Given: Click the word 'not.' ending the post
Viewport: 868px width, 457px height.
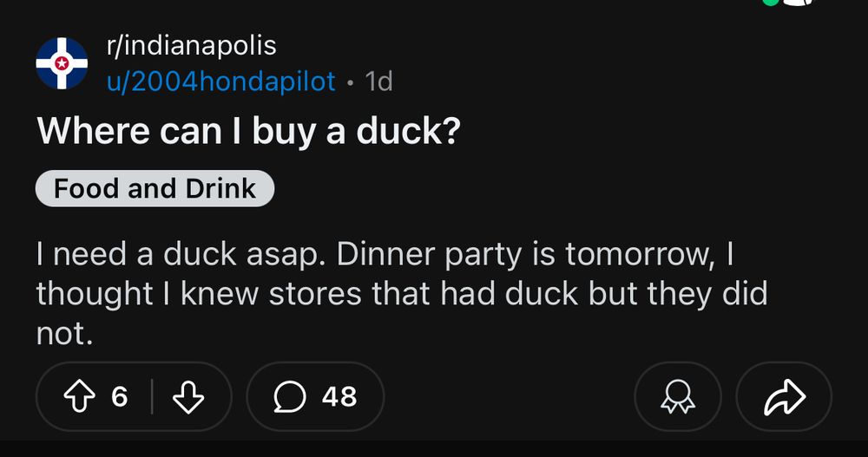Looking at the screenshot, I should coord(64,334).
